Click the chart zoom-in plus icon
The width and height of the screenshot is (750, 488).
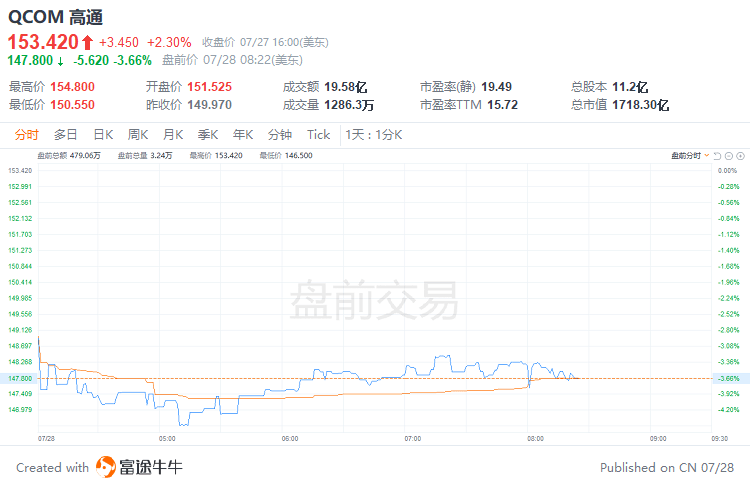pyautogui.click(x=740, y=156)
